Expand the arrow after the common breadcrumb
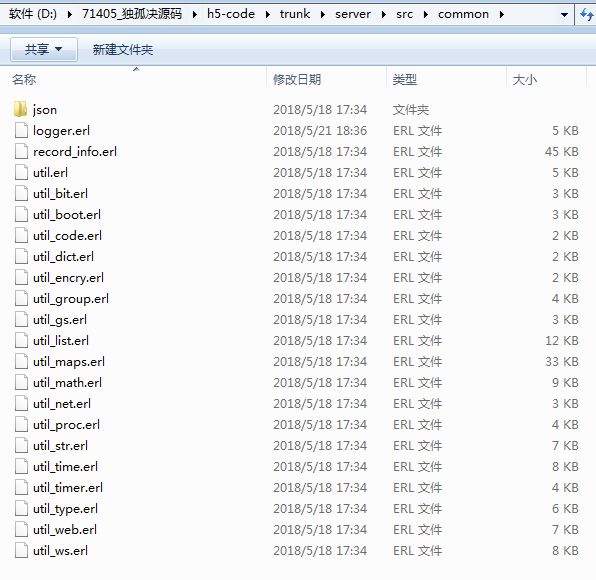Image resolution: width=596 pixels, height=580 pixels. point(502,14)
